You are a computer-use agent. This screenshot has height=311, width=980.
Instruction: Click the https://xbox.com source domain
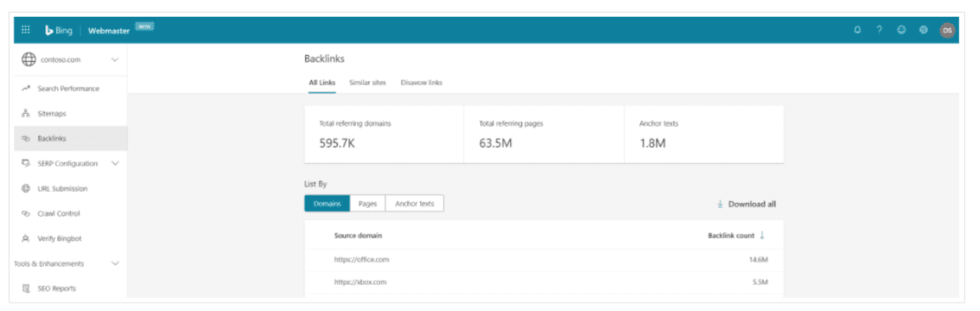click(x=360, y=282)
